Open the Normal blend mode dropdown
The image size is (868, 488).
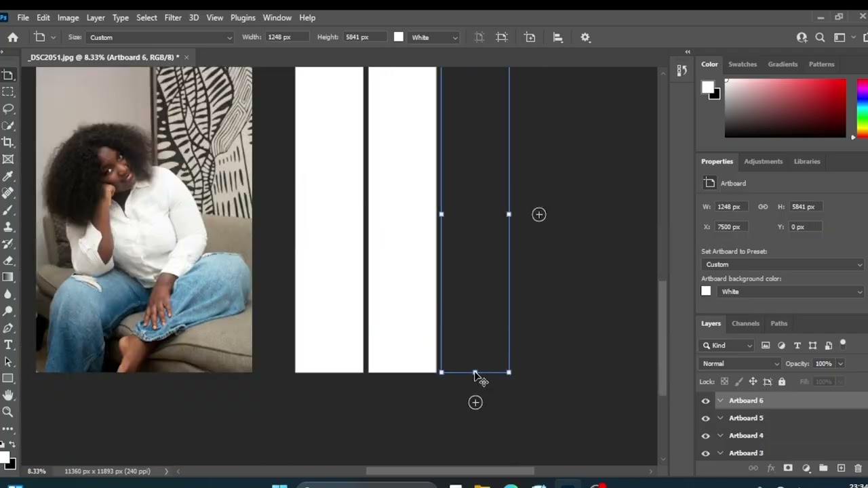(x=741, y=364)
